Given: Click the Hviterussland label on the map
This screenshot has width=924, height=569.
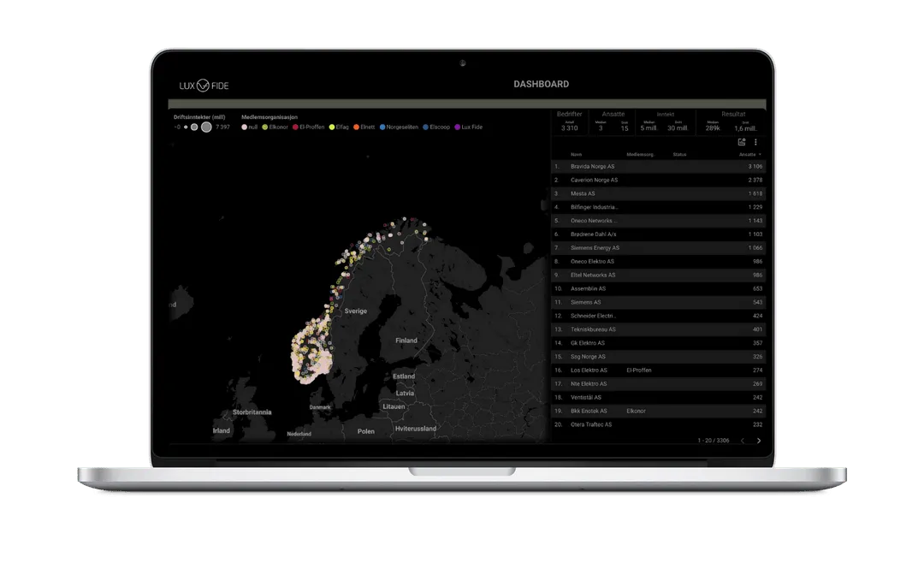Looking at the screenshot, I should pos(416,429).
